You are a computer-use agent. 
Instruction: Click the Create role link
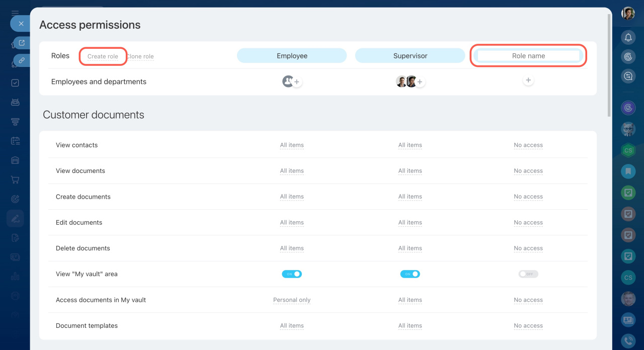103,56
